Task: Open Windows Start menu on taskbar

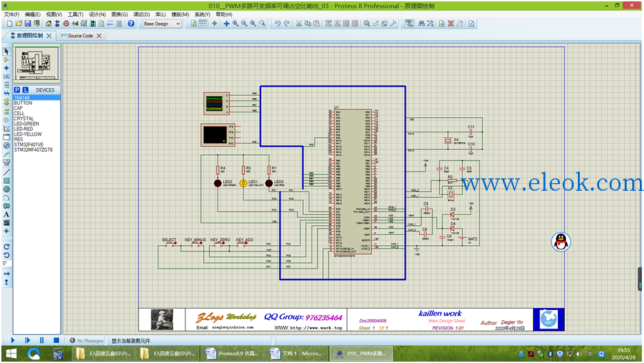Action: [11, 353]
